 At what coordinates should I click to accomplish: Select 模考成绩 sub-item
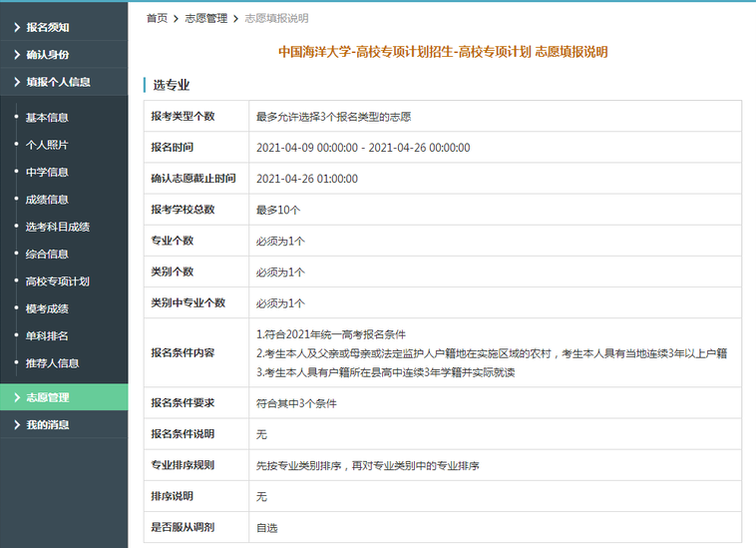(47, 308)
